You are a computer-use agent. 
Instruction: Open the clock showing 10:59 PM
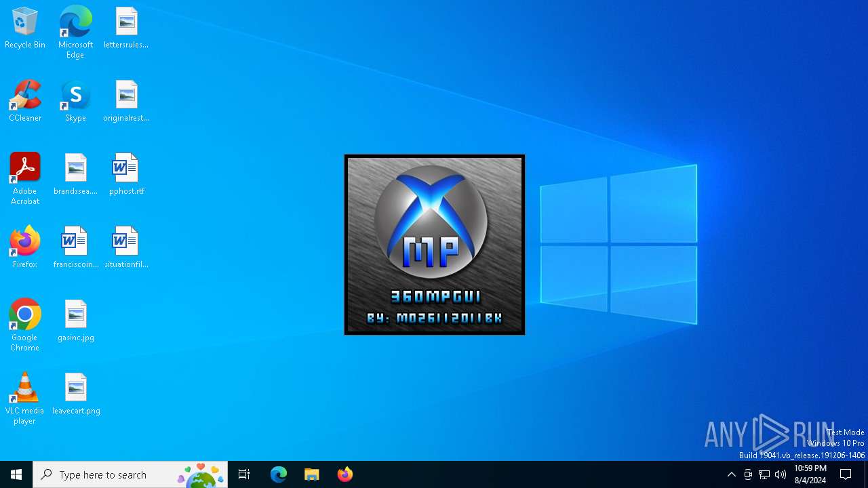click(x=810, y=474)
